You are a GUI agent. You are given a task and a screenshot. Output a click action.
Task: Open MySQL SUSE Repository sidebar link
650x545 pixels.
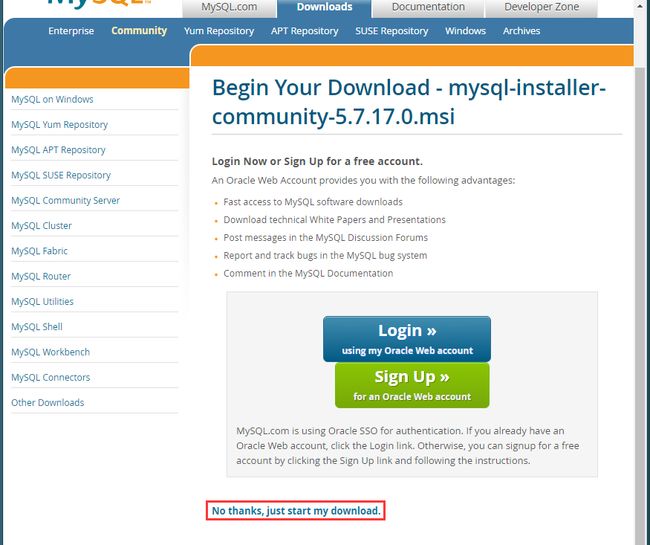click(x=61, y=175)
